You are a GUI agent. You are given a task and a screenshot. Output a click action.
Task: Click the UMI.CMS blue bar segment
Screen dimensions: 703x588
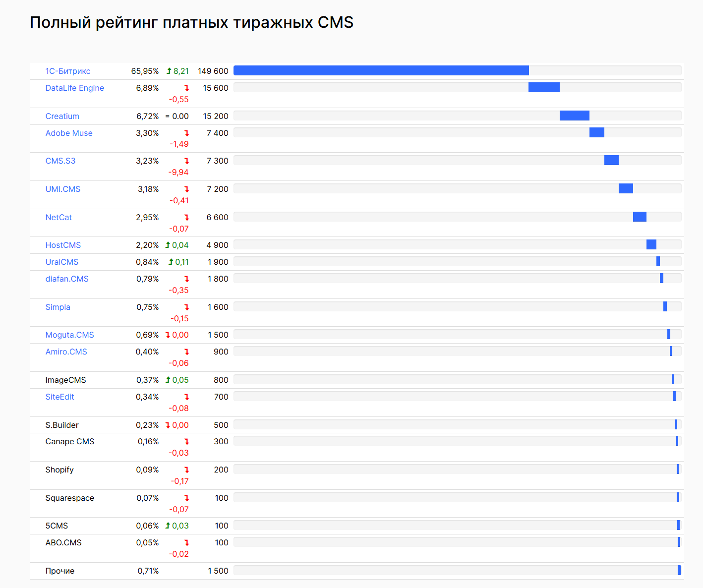(x=626, y=188)
